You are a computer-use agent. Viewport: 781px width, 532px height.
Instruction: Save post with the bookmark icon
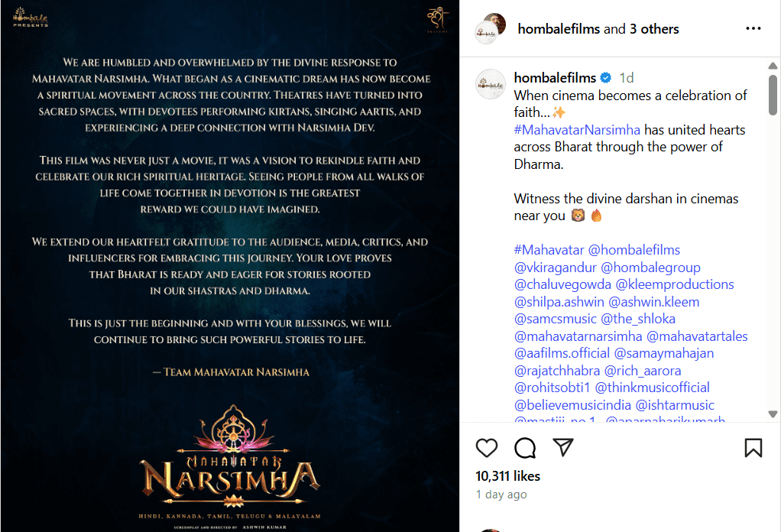click(753, 448)
